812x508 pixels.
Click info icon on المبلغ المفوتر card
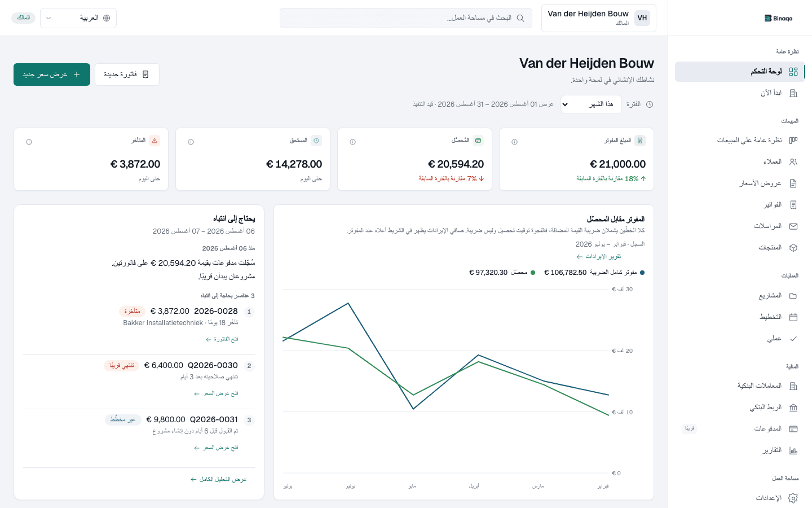coord(514,142)
